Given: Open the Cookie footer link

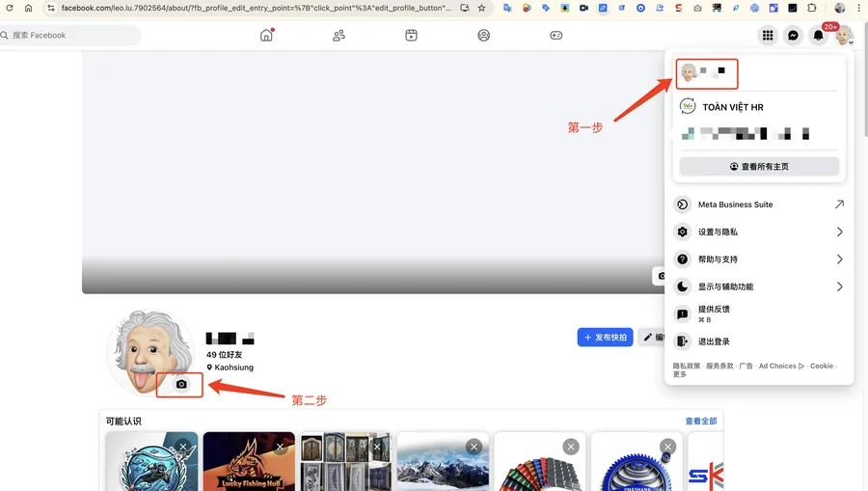Looking at the screenshot, I should [x=822, y=366].
